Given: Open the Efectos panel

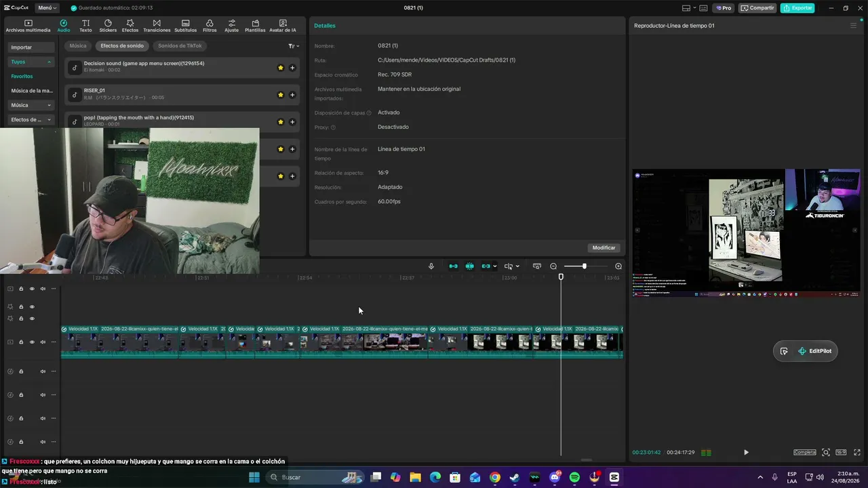Looking at the screenshot, I should pos(130,26).
